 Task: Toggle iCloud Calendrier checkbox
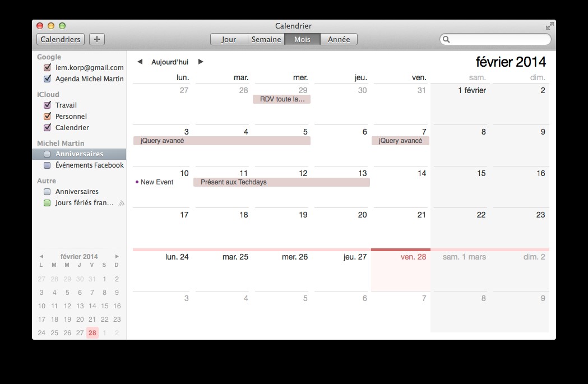pyautogui.click(x=47, y=127)
